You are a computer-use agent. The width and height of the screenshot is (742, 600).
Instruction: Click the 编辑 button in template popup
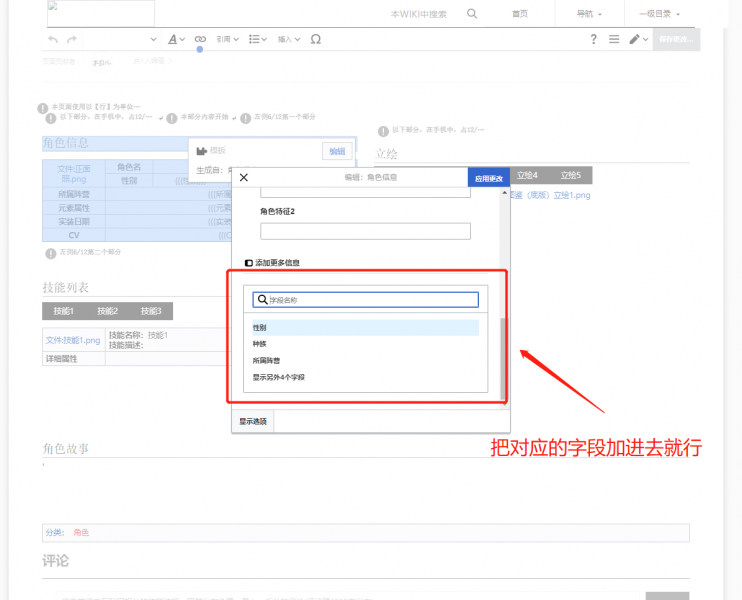coord(337,151)
